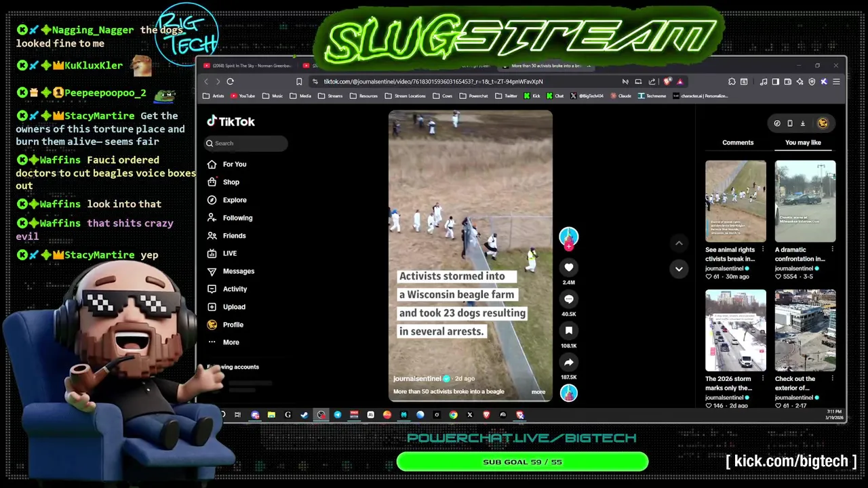Open your TikTok Profile
This screenshot has height=488, width=868.
pyautogui.click(x=225, y=325)
